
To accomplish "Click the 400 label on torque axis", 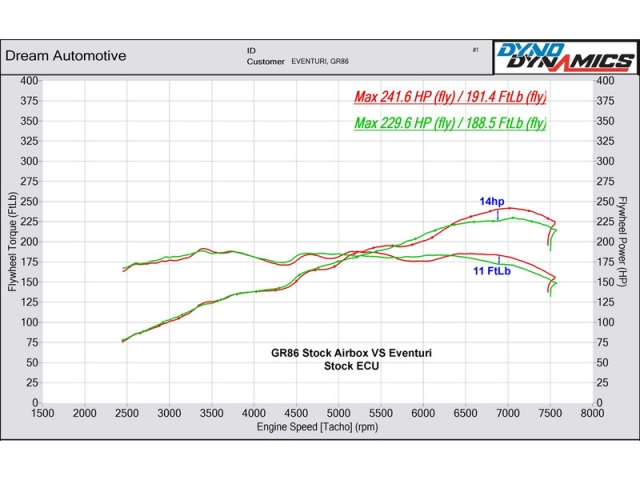I will click(x=29, y=80).
